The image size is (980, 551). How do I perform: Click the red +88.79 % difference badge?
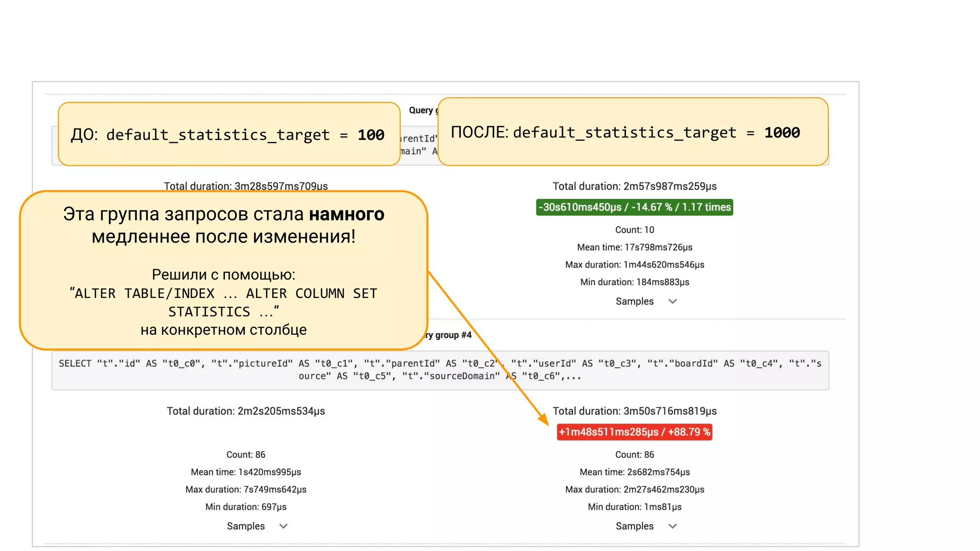pyautogui.click(x=634, y=432)
